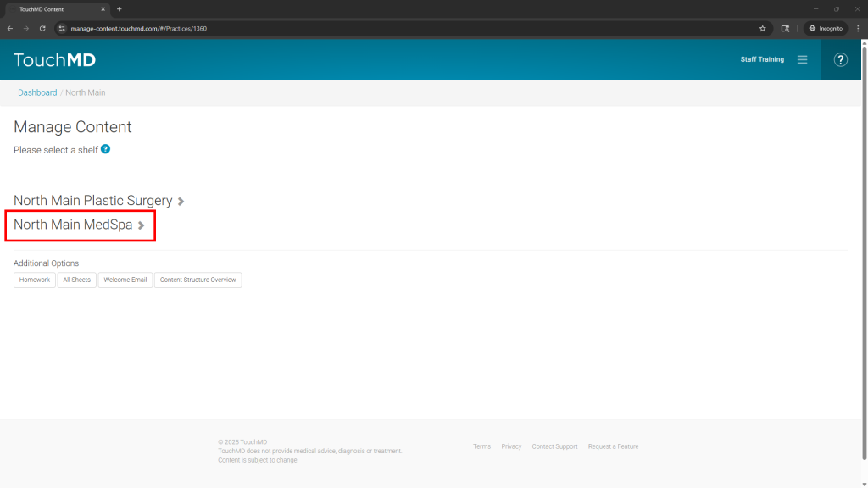Image resolution: width=868 pixels, height=488 pixels.
Task: Open the Privacy footer link
Action: [x=511, y=446]
